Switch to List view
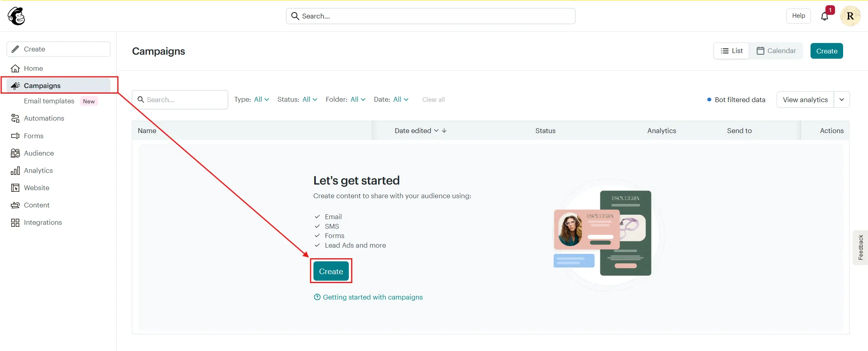The image size is (868, 351). [732, 51]
